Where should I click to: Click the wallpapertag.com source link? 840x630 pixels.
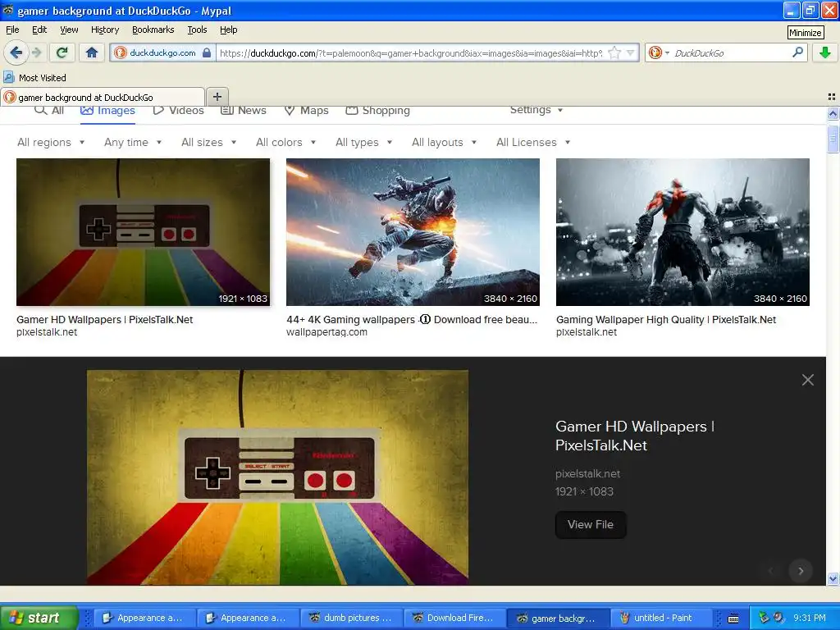click(326, 332)
